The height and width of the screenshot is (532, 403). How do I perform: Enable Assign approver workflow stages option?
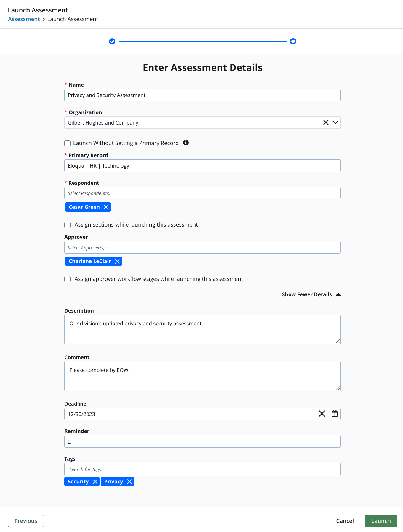pyautogui.click(x=67, y=279)
